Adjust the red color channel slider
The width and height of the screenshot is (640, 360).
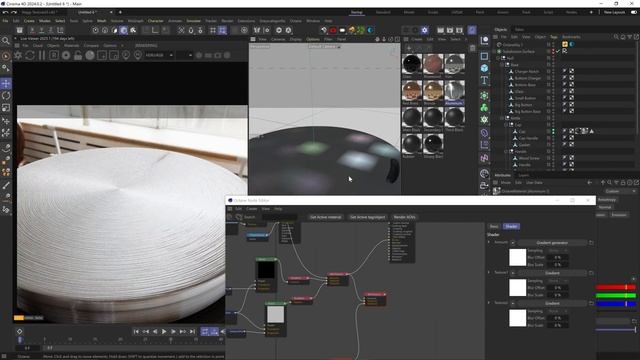[x=616, y=288]
